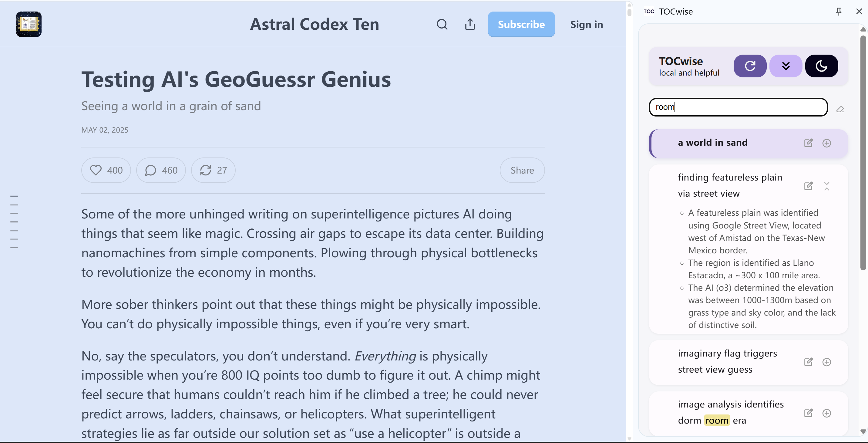Click the share upload icon in header
Viewport: 868px width, 443px height.
[x=470, y=24]
